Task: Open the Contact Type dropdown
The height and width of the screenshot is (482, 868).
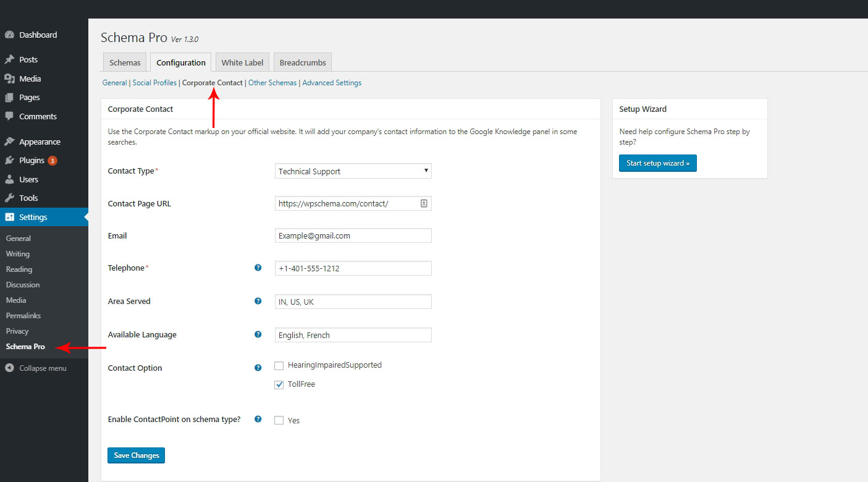Action: 353,171
